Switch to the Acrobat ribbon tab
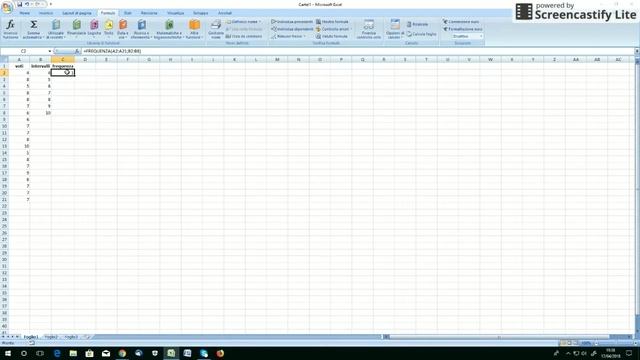The height and width of the screenshot is (360, 640). [224, 13]
